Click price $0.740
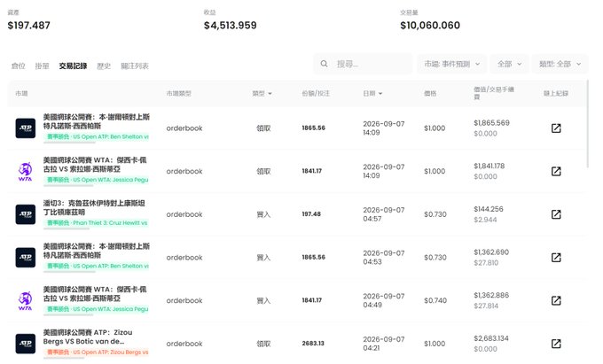Screen dimensions: 603x364 [435, 300]
